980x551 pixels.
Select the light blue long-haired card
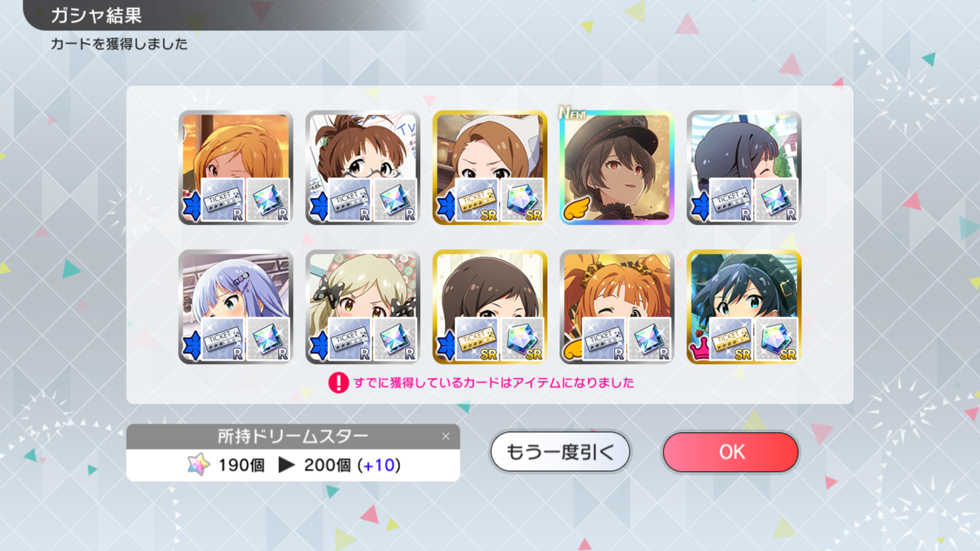point(235,307)
